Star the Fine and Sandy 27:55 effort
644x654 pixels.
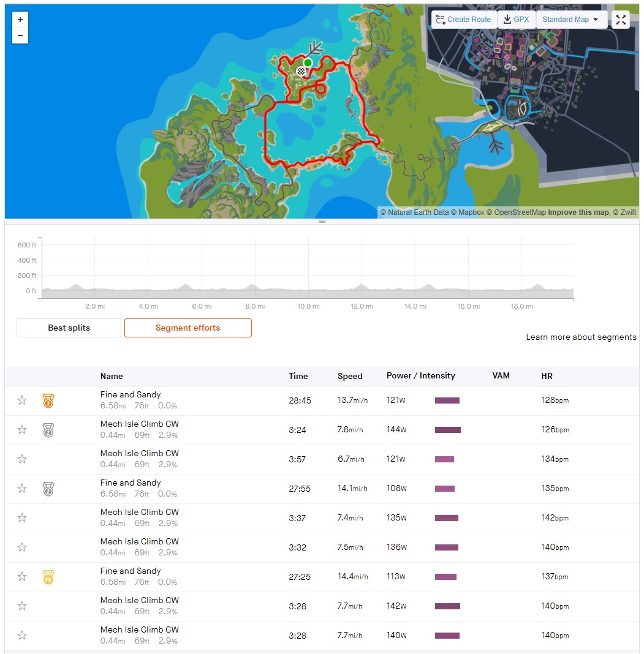pos(22,489)
